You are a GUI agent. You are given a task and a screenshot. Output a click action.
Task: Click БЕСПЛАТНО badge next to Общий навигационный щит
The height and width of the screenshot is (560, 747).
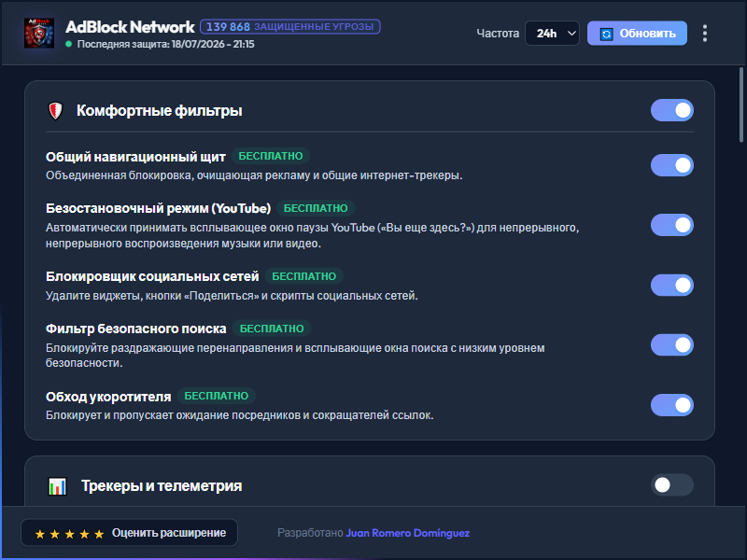[x=271, y=156]
